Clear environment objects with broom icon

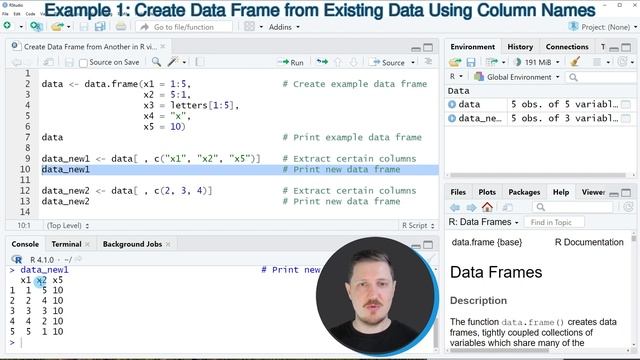click(x=576, y=62)
